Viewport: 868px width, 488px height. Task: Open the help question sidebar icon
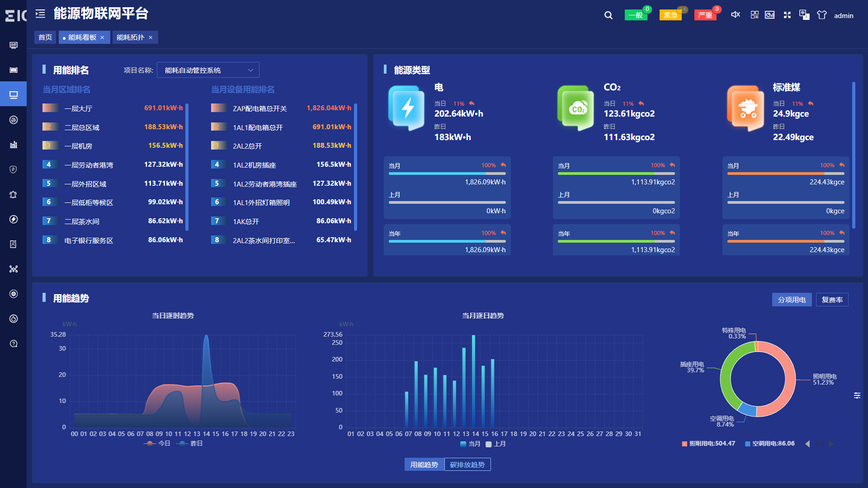(x=14, y=343)
